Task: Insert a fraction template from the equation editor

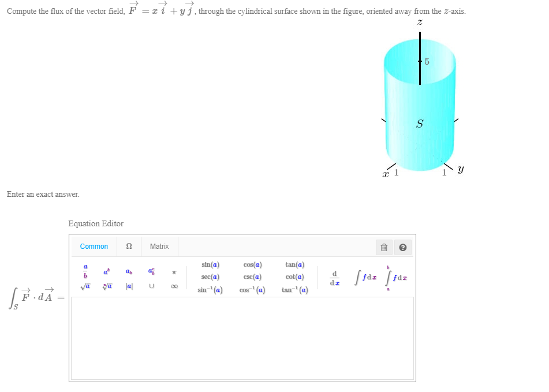Action: click(x=85, y=270)
